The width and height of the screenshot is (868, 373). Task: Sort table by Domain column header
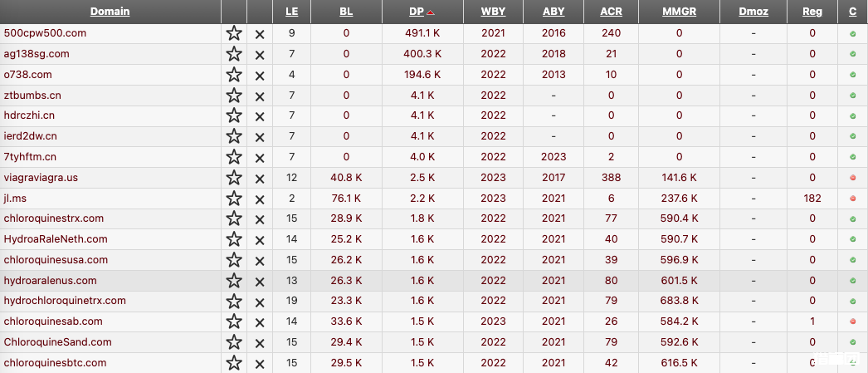click(110, 12)
